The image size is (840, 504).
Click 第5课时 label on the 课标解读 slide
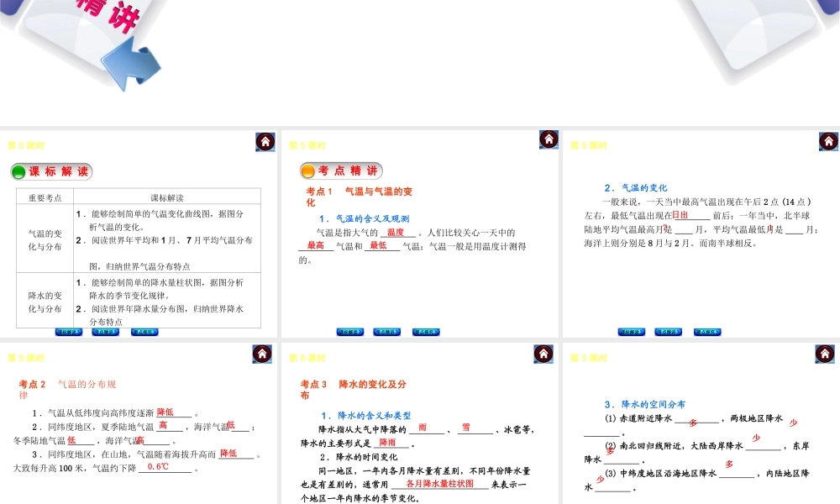pyautogui.click(x=26, y=145)
